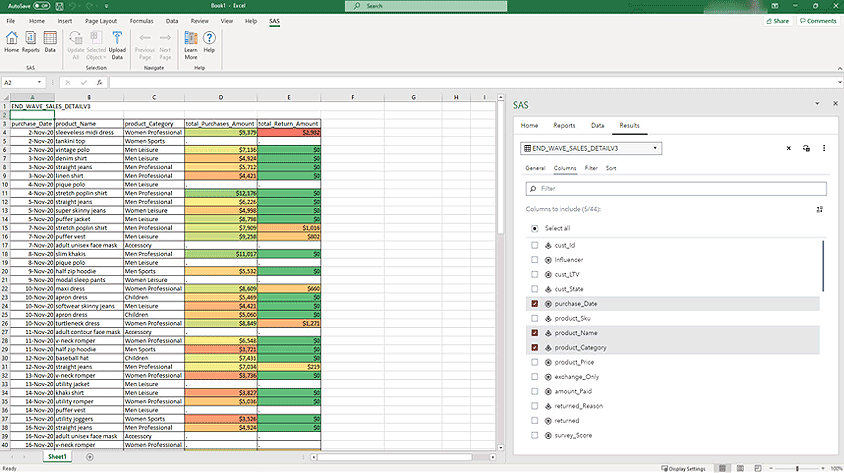Check the cust_Id column checkbox

coord(534,245)
